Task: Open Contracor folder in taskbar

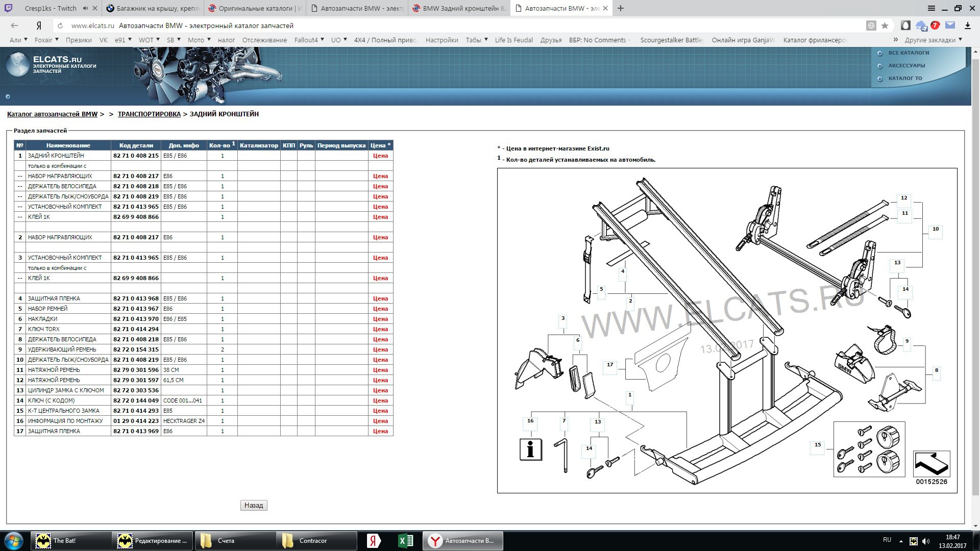Action: point(316,541)
